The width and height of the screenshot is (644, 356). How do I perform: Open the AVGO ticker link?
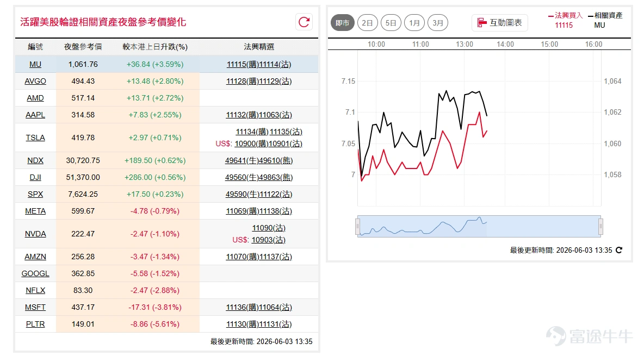(x=35, y=82)
